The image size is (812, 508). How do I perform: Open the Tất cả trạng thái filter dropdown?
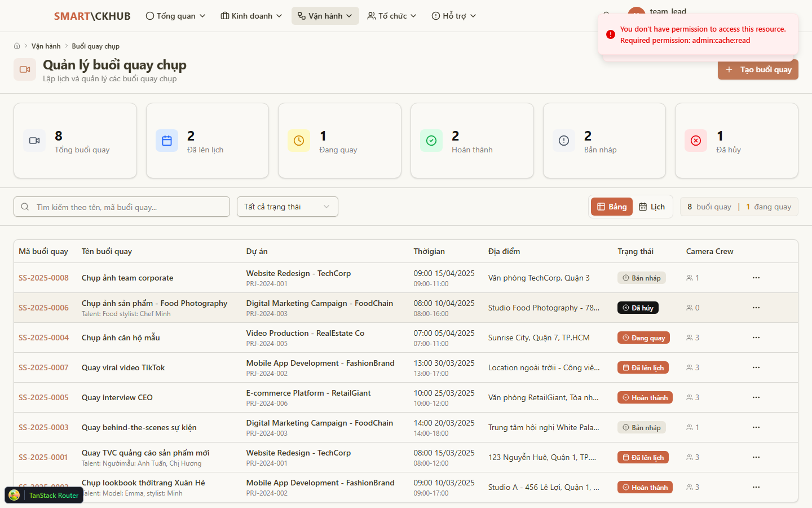[x=287, y=207]
